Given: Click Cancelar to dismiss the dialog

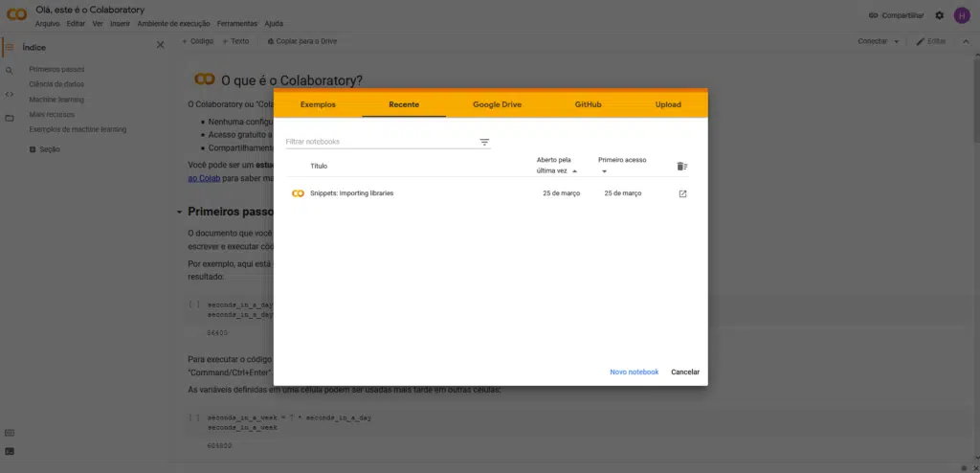Looking at the screenshot, I should pos(684,372).
